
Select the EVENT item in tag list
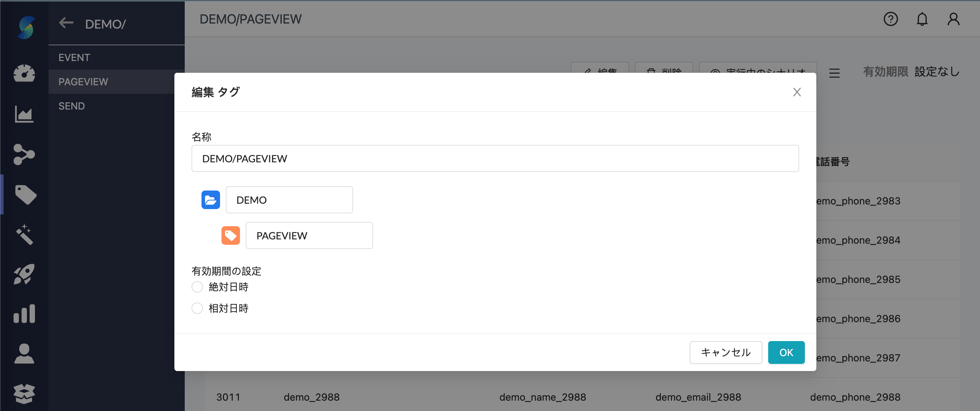[x=74, y=57]
